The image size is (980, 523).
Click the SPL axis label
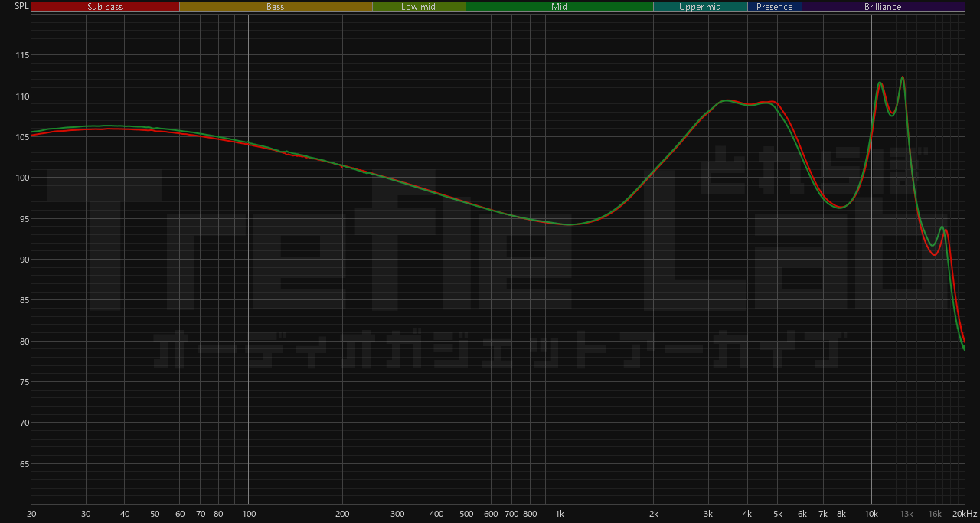(21, 6)
